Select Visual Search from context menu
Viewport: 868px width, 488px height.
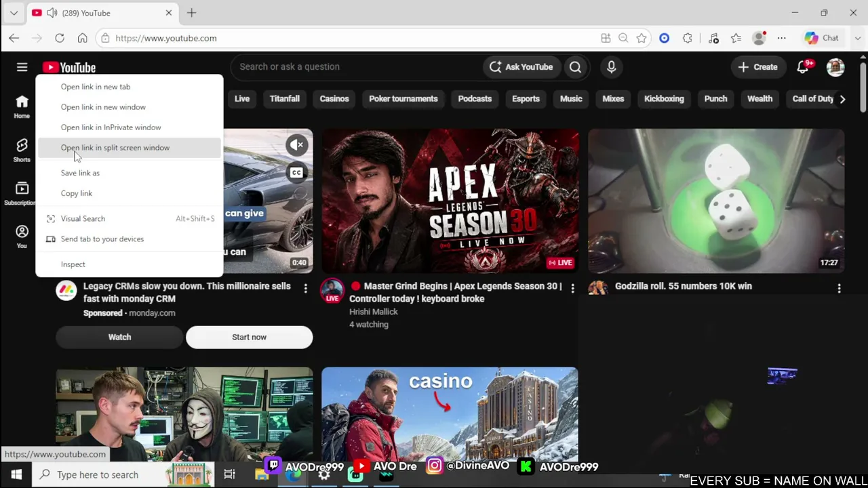pyautogui.click(x=129, y=219)
